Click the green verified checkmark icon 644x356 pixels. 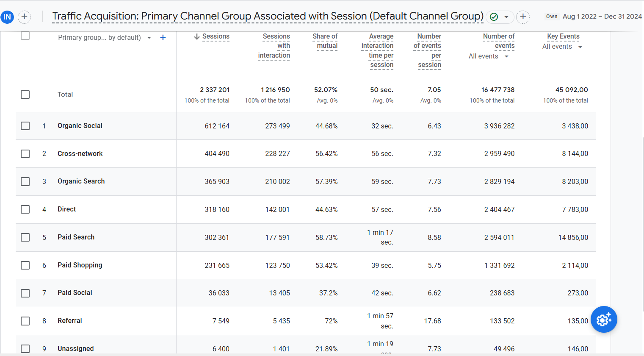(x=494, y=17)
